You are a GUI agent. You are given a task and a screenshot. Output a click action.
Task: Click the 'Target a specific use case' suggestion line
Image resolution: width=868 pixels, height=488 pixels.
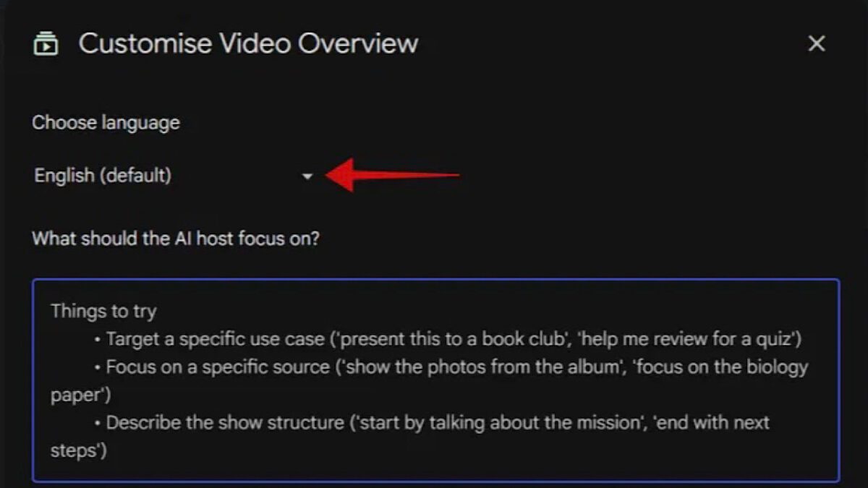click(x=448, y=339)
